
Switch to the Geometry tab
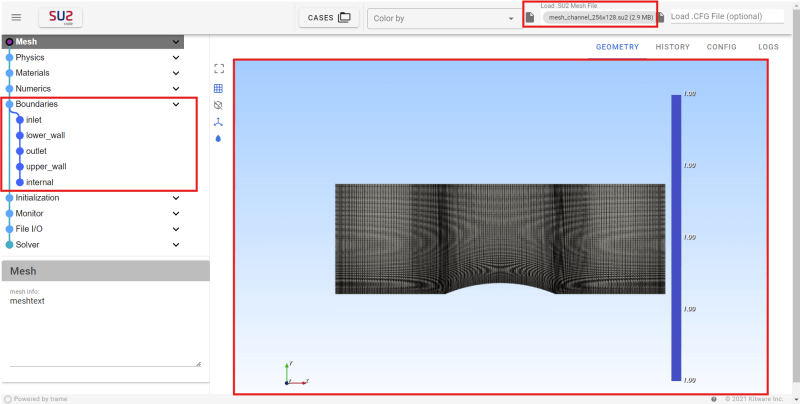tap(617, 47)
